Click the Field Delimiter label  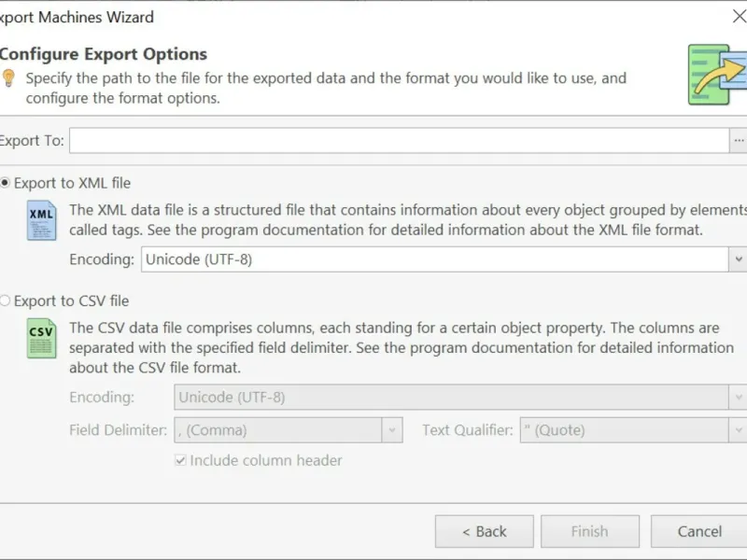click(118, 430)
